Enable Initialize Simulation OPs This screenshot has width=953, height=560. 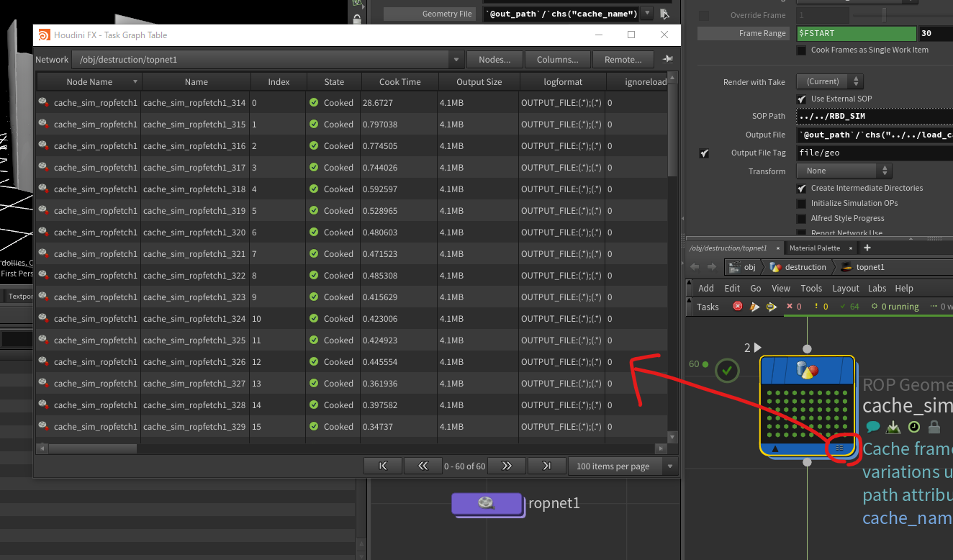pyautogui.click(x=801, y=204)
